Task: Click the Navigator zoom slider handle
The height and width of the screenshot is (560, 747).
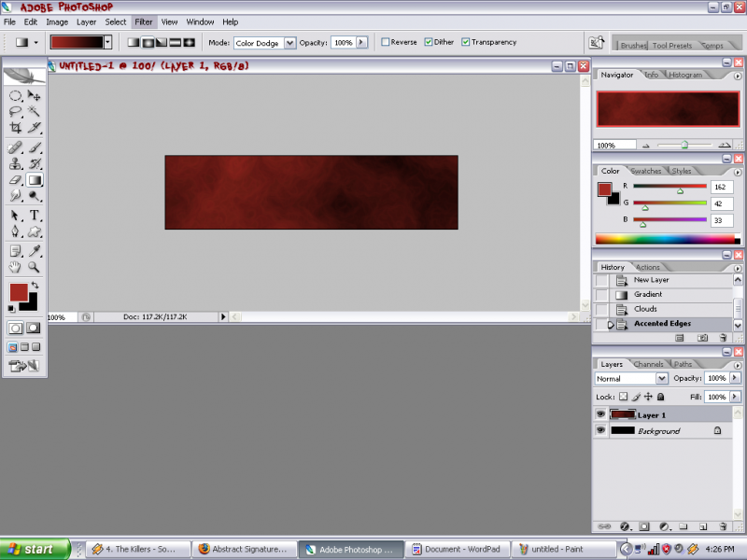Action: click(x=684, y=145)
